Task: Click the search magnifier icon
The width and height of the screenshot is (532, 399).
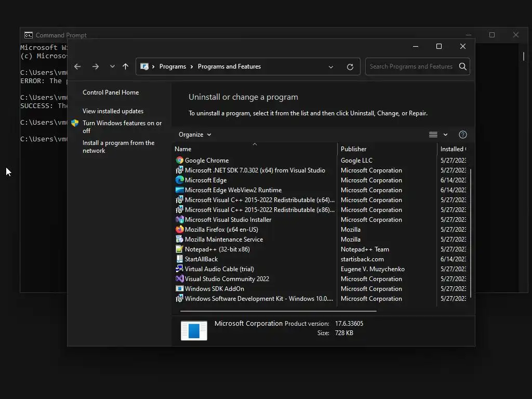Action: coord(462,66)
